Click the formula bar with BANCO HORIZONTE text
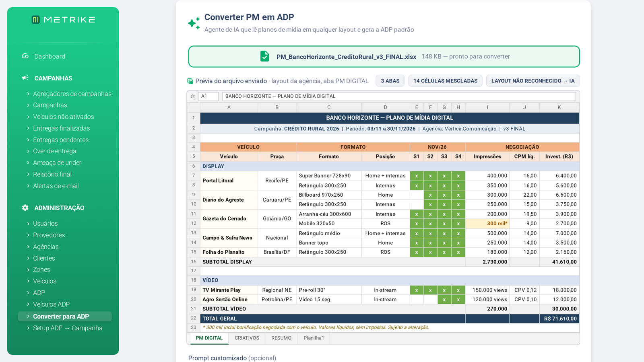Screen dimensions: 644x362 click(x=399, y=96)
